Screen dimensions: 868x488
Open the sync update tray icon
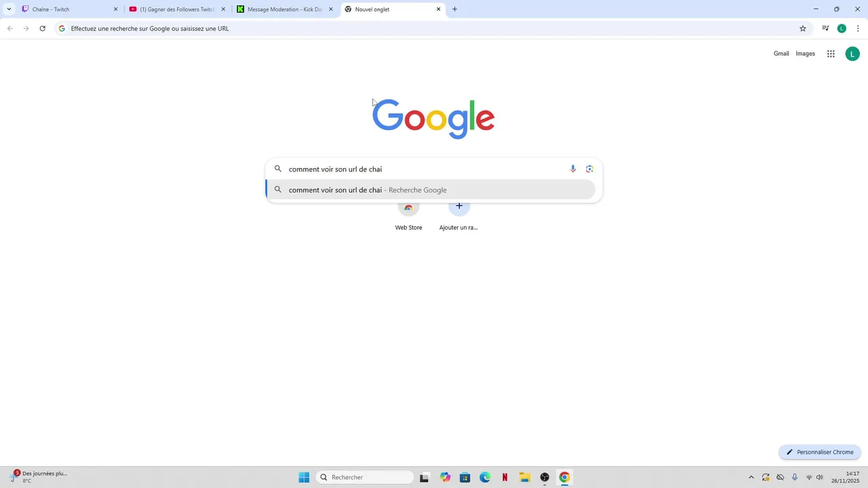766,477
